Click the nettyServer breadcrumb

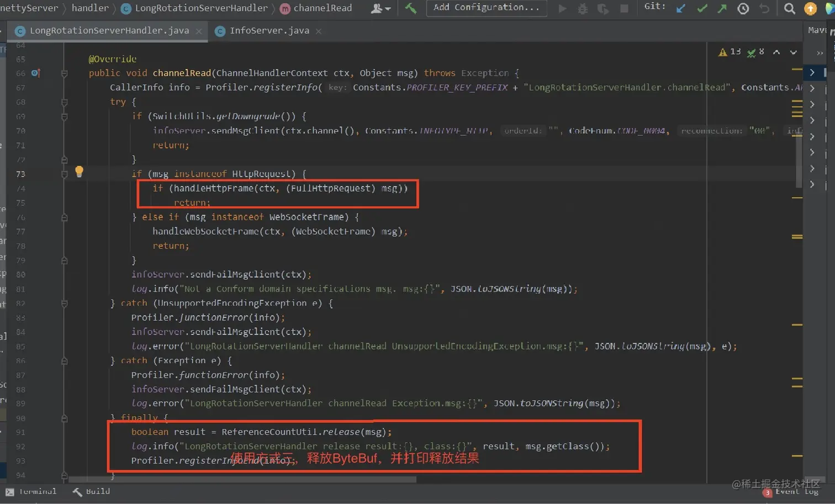tap(29, 8)
